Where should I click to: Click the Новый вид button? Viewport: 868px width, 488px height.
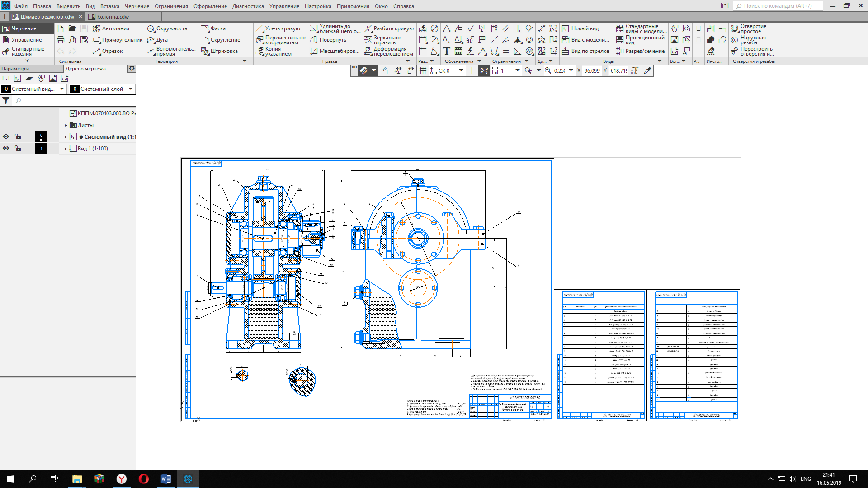pos(580,28)
